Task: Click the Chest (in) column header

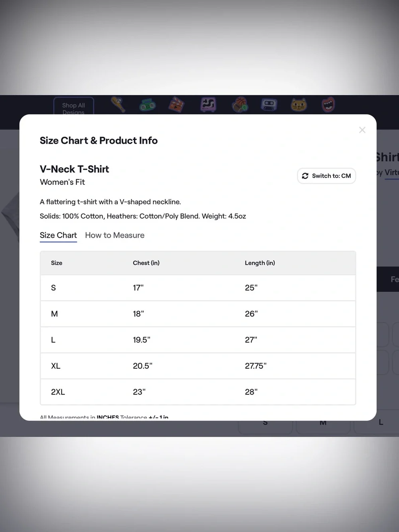Action: (146, 263)
